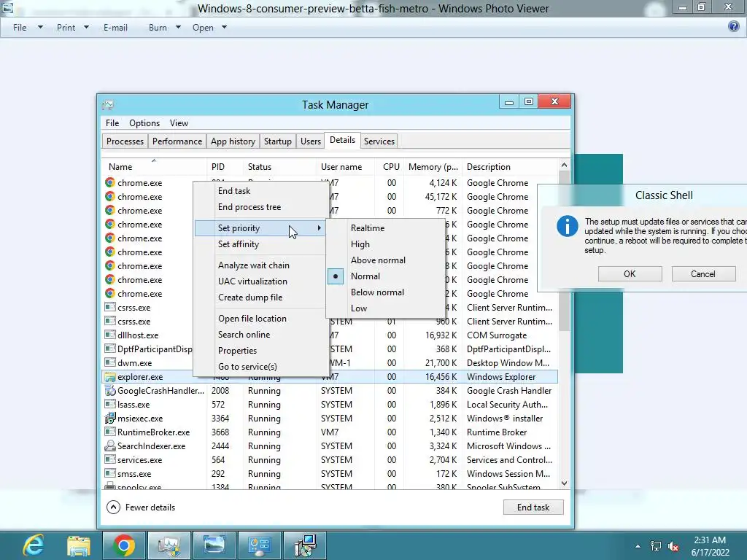Click the Task Manager title bar icon
The height and width of the screenshot is (560, 747).
[108, 104]
